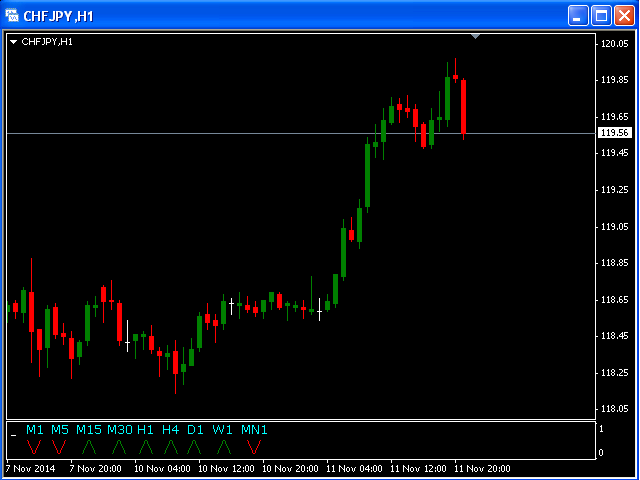Click the MN1 timeframe label

(x=254, y=430)
